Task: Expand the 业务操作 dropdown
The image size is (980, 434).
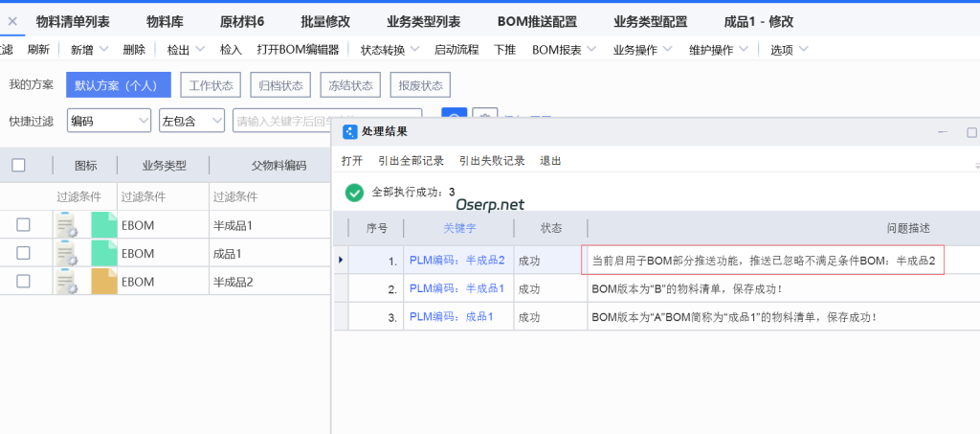Action: pos(667,50)
